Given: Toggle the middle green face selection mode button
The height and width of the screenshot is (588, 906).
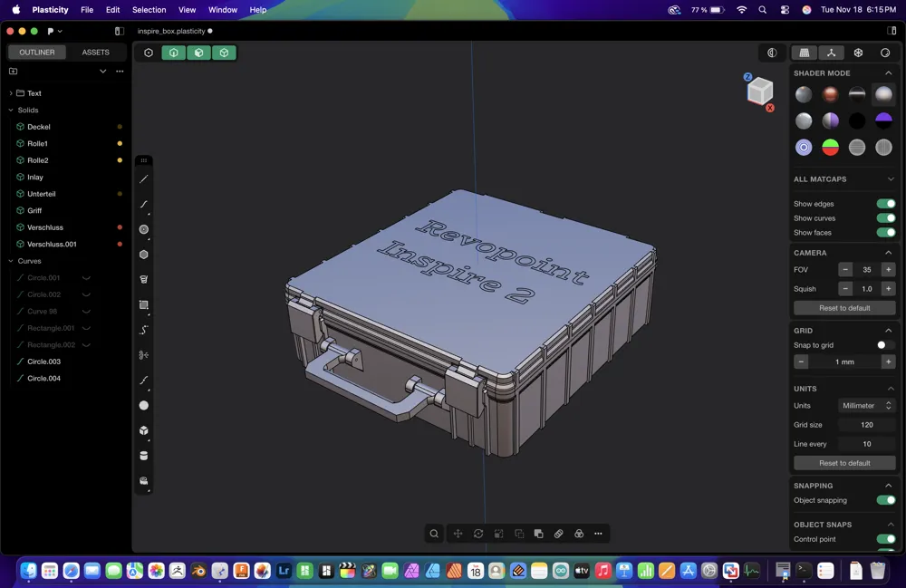Looking at the screenshot, I should [x=198, y=53].
